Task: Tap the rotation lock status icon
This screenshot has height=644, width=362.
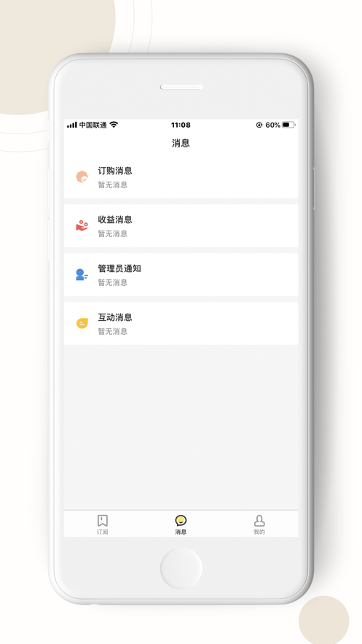Action: [x=259, y=125]
